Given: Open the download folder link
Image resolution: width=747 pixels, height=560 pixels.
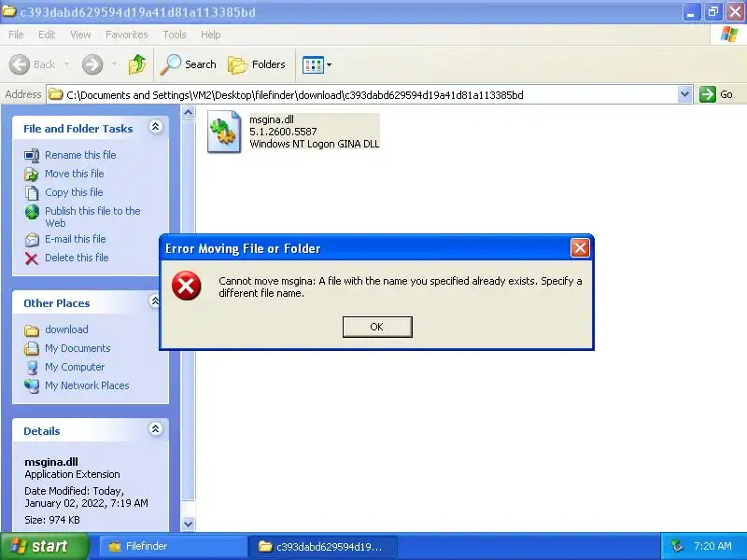Looking at the screenshot, I should tap(66, 329).
